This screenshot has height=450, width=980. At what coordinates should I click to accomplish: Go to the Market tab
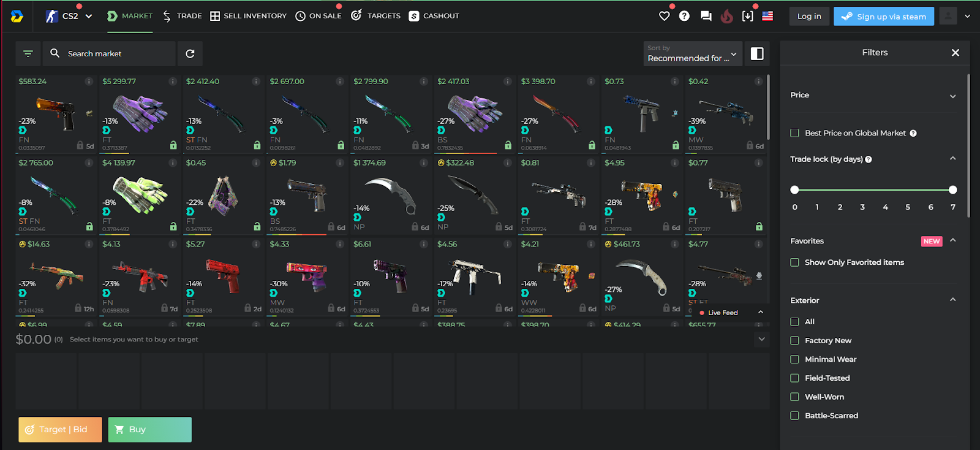click(x=130, y=16)
